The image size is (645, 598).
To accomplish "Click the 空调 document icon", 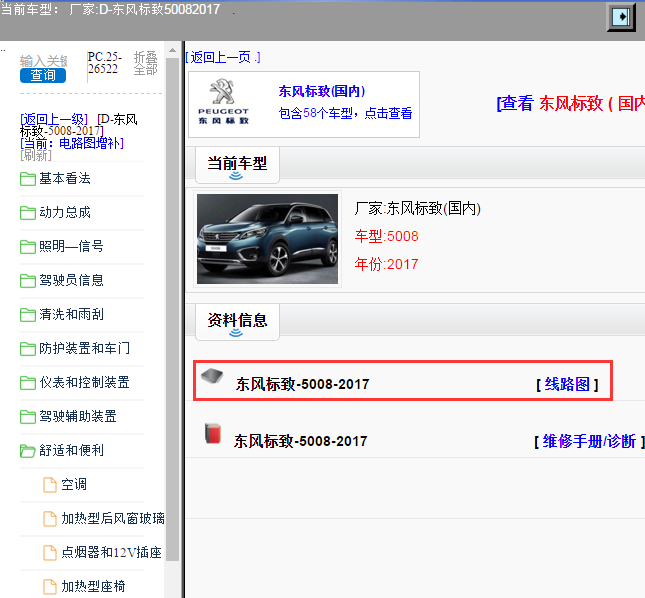I will click(50, 485).
